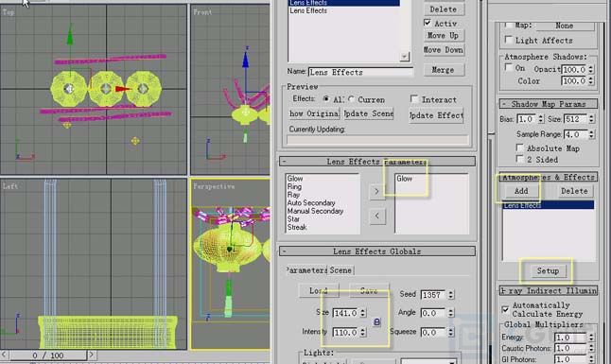
Task: Toggle the Map checkbox next to None
Action: click(509, 25)
